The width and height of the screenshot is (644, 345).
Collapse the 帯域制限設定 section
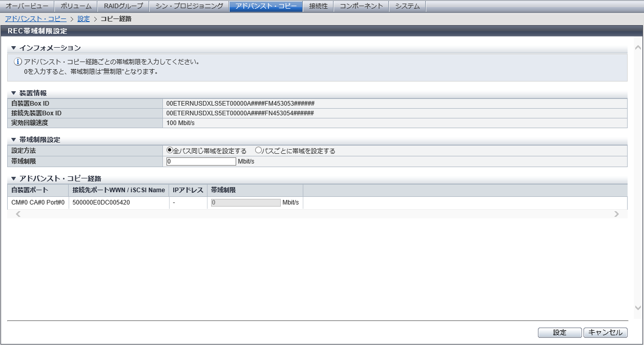click(x=14, y=139)
